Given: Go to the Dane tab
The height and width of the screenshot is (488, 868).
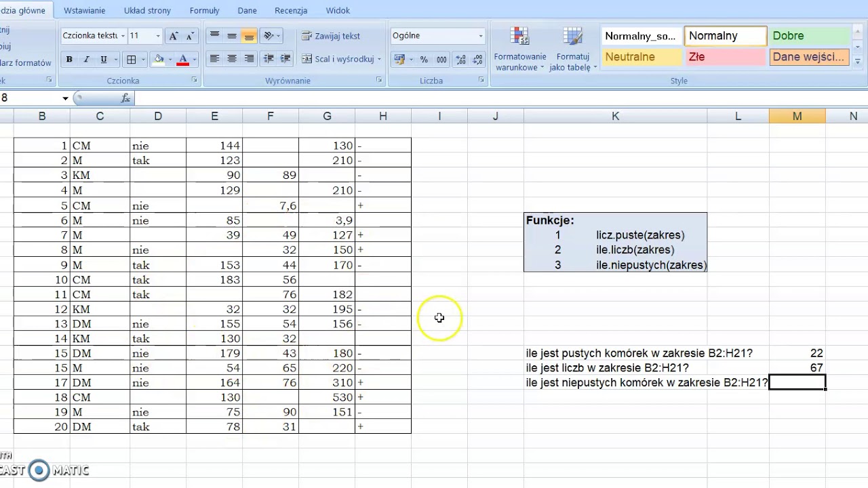Looking at the screenshot, I should [x=248, y=10].
